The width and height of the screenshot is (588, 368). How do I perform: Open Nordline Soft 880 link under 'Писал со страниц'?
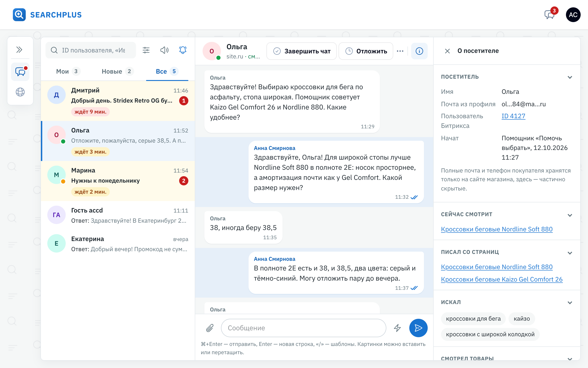(x=497, y=267)
